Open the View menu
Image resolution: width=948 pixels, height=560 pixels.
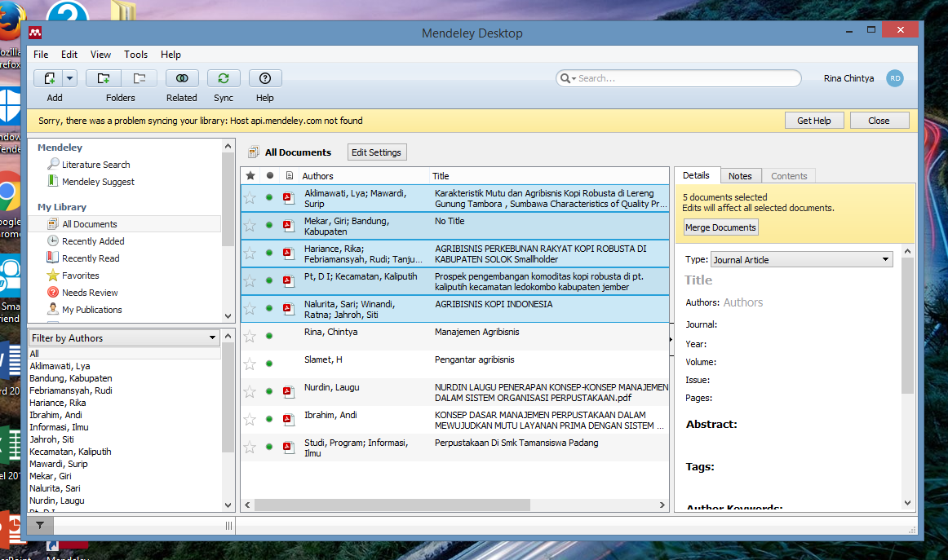click(x=100, y=55)
